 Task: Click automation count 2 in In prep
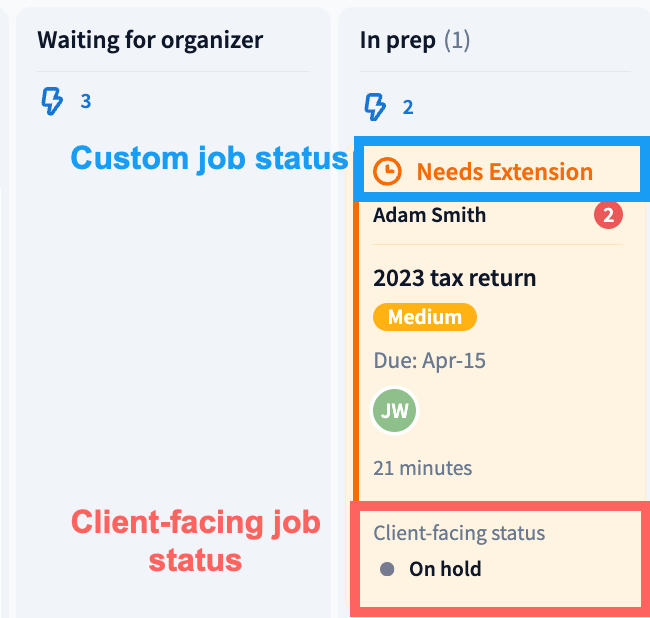[408, 107]
